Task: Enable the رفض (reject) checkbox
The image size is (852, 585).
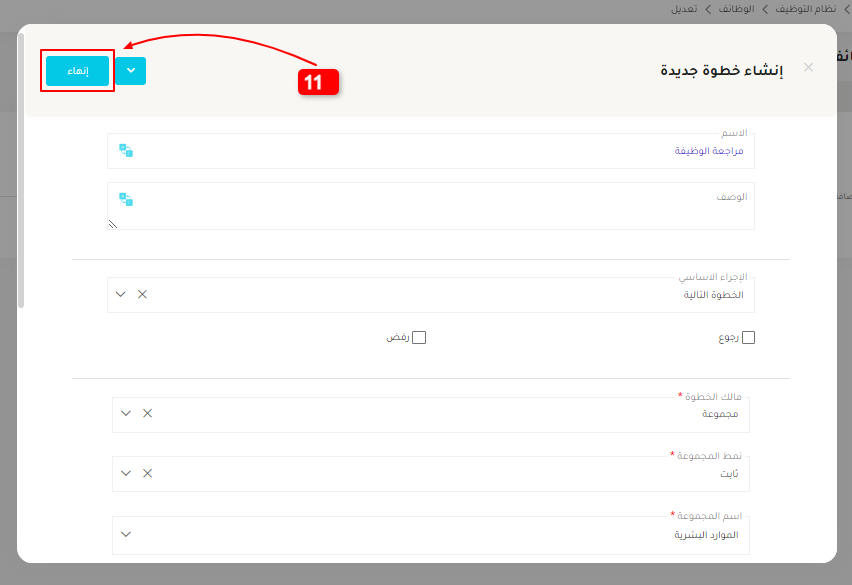Action: 420,338
